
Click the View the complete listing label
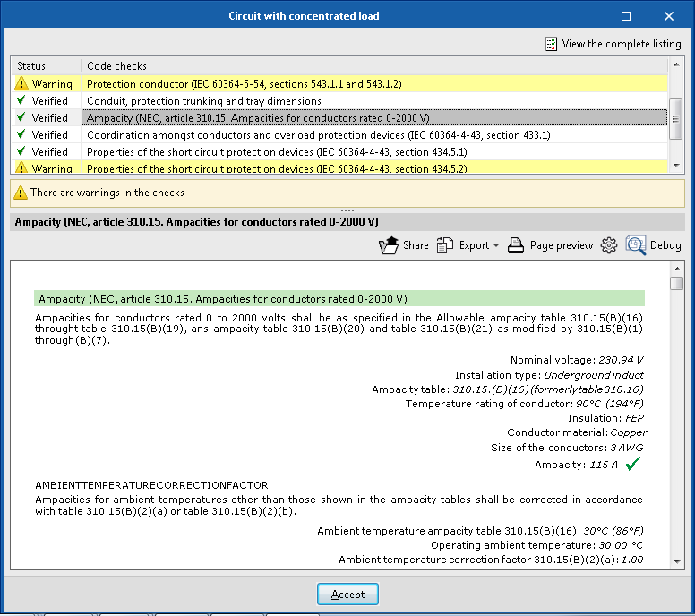621,44
